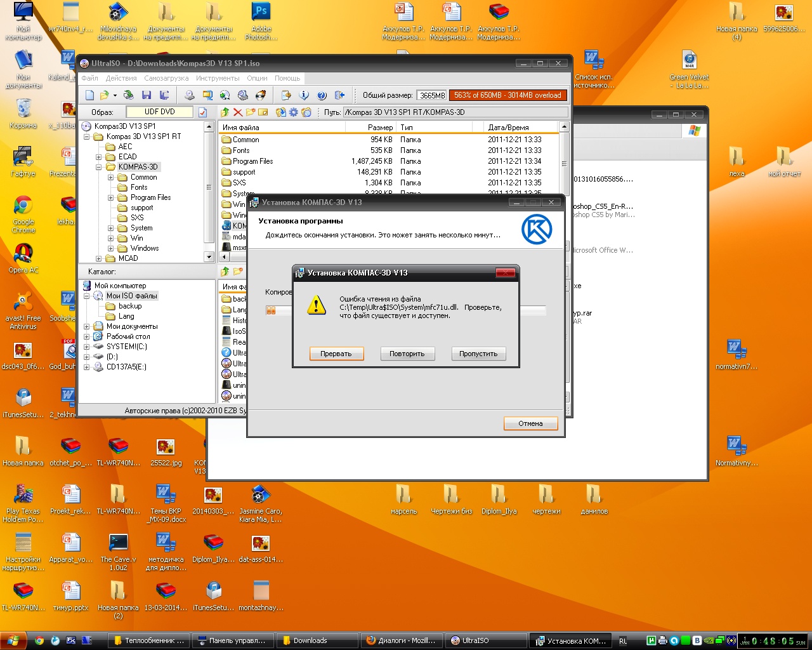This screenshot has height=650, width=812.
Task: Click the Save floppy-disk icon in UltraISO toolbar
Action: (147, 95)
